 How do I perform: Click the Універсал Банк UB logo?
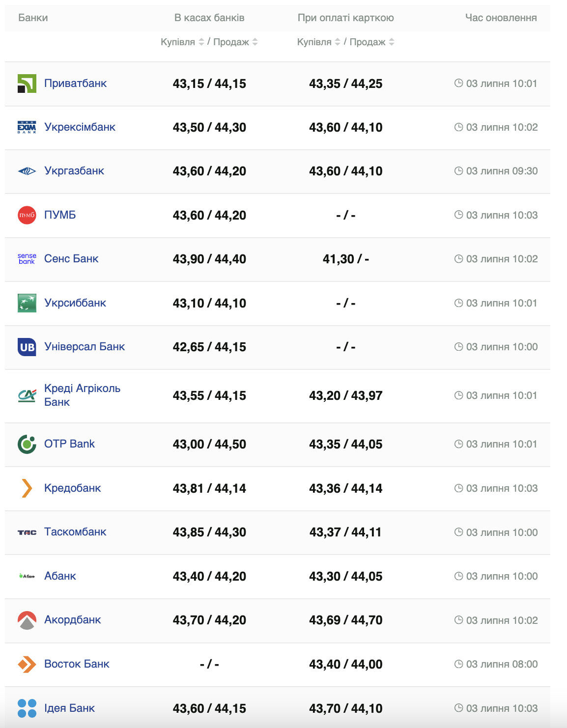(27, 347)
